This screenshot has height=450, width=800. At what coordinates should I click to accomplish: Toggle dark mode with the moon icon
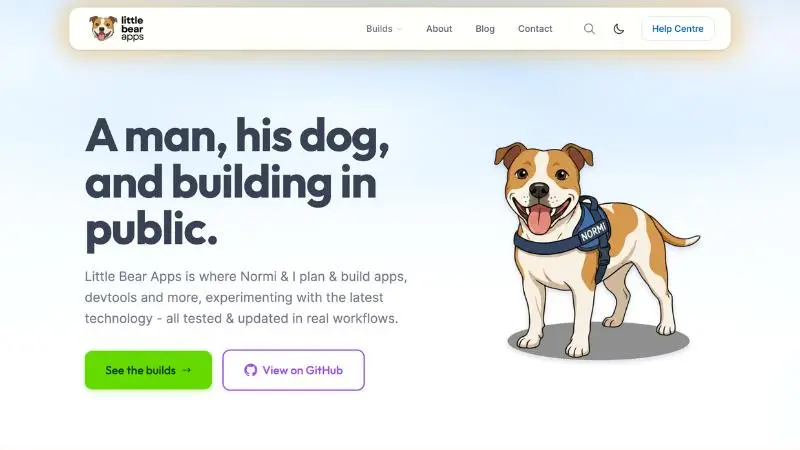tap(618, 29)
